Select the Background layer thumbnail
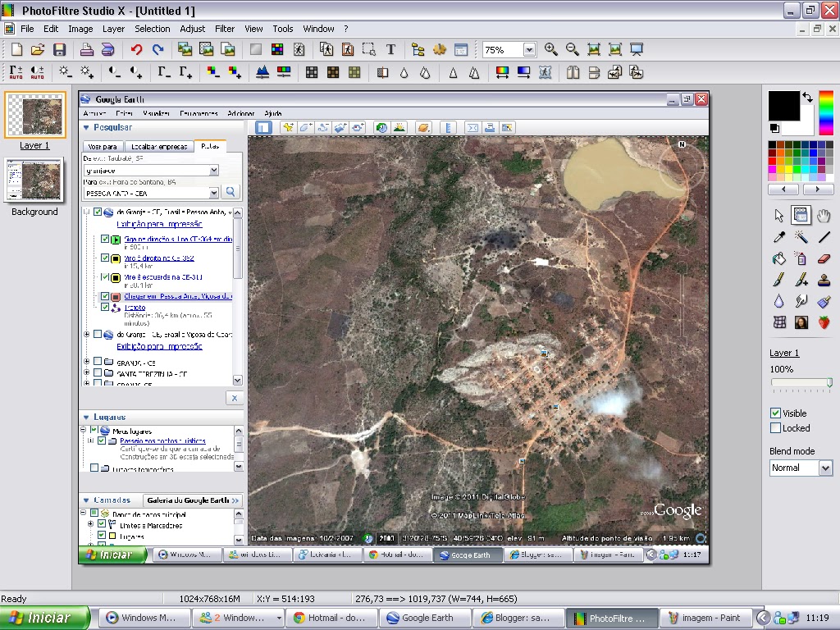Image resolution: width=840 pixels, height=630 pixels. pyautogui.click(x=34, y=180)
